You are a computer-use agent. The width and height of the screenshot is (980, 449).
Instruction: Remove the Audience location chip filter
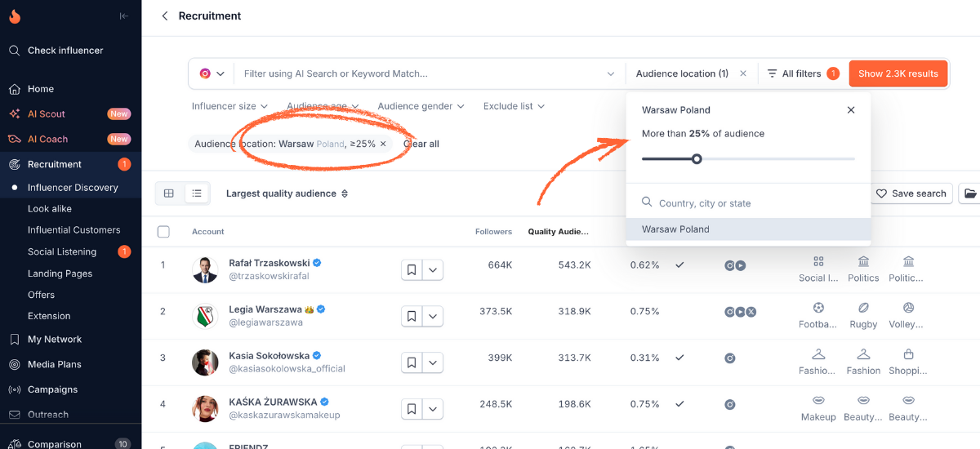(x=383, y=144)
